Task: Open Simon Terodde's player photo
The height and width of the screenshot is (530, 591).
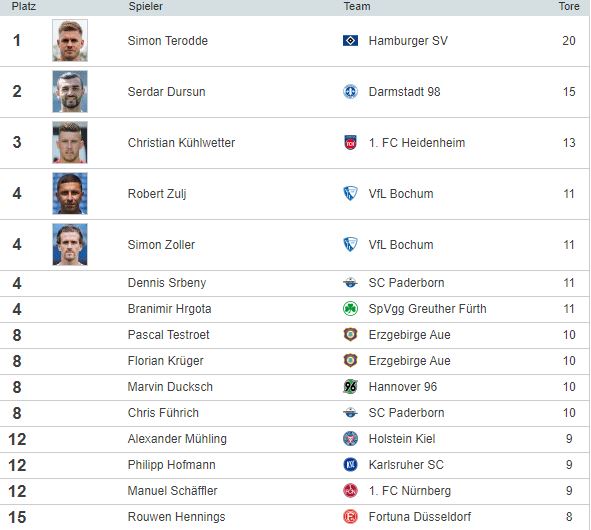Action: 70,40
